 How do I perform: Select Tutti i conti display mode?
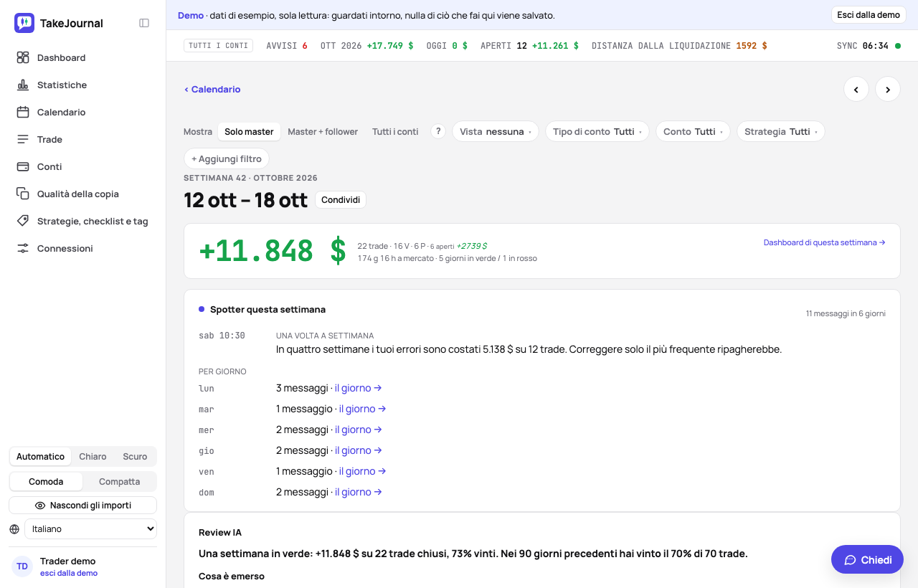click(395, 132)
